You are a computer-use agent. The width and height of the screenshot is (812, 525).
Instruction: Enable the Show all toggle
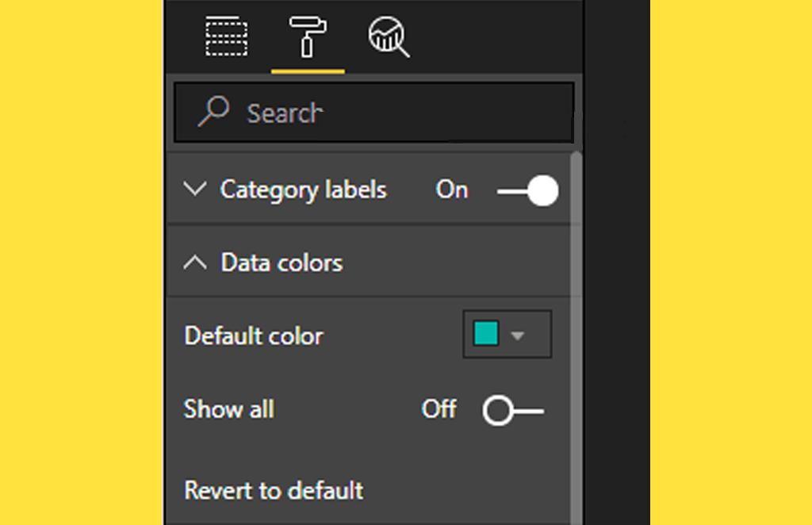point(513,411)
